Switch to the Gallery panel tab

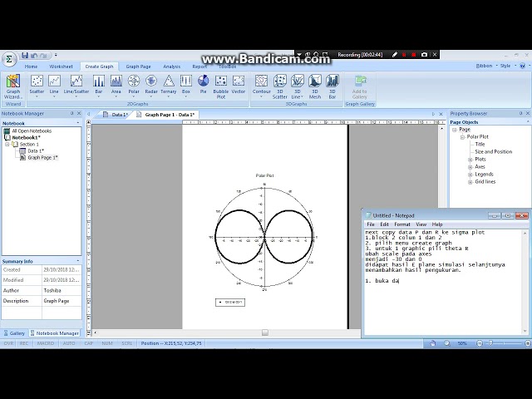[14, 333]
